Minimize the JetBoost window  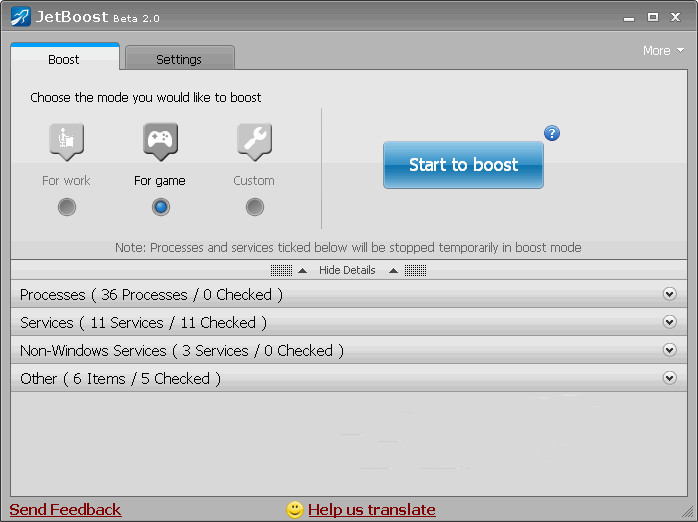pyautogui.click(x=629, y=18)
